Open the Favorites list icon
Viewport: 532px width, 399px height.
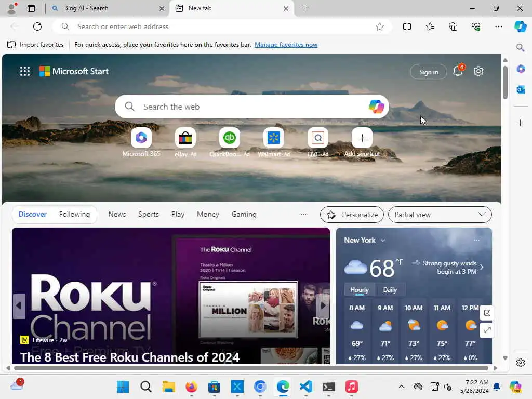(430, 26)
